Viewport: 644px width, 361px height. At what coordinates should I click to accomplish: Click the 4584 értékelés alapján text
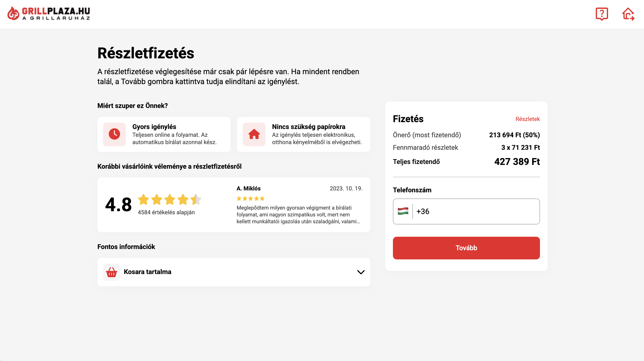pyautogui.click(x=166, y=212)
